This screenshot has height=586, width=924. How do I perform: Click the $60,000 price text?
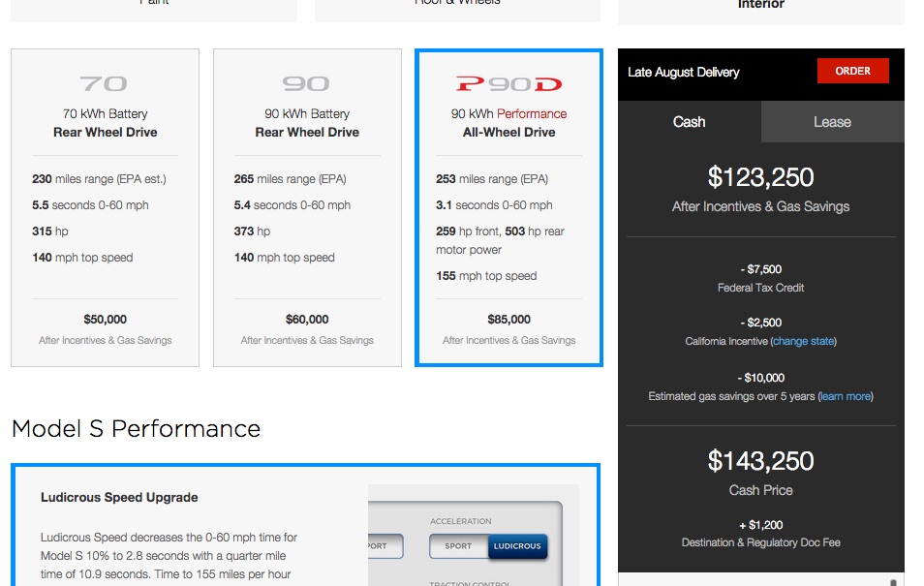tap(307, 320)
